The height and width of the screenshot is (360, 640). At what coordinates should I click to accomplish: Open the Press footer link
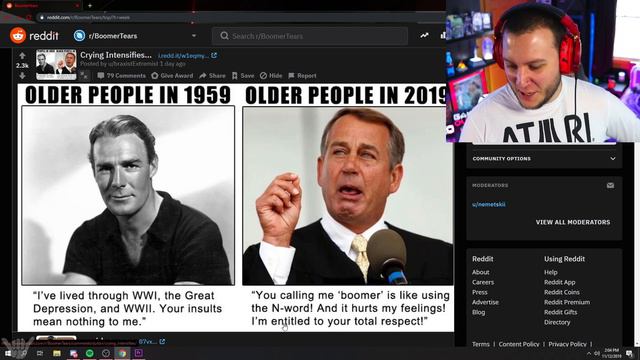[x=480, y=292]
